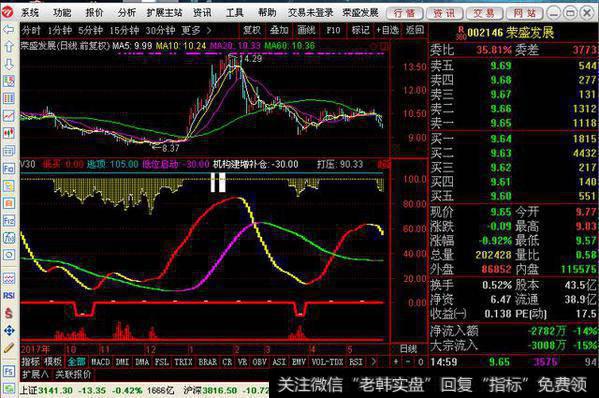Select the 模板 tab at chart bottom

[x=53, y=361]
